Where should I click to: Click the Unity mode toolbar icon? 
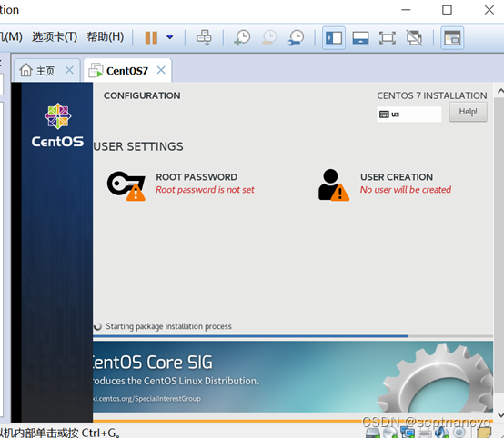tap(414, 38)
